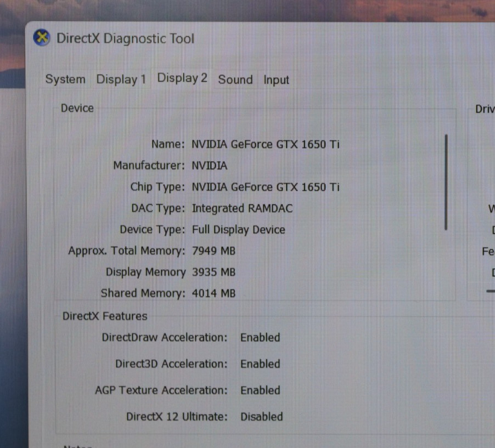Click the Direct3D Acceleration: label
Viewport: 495px width, 448px height.
coord(171,364)
